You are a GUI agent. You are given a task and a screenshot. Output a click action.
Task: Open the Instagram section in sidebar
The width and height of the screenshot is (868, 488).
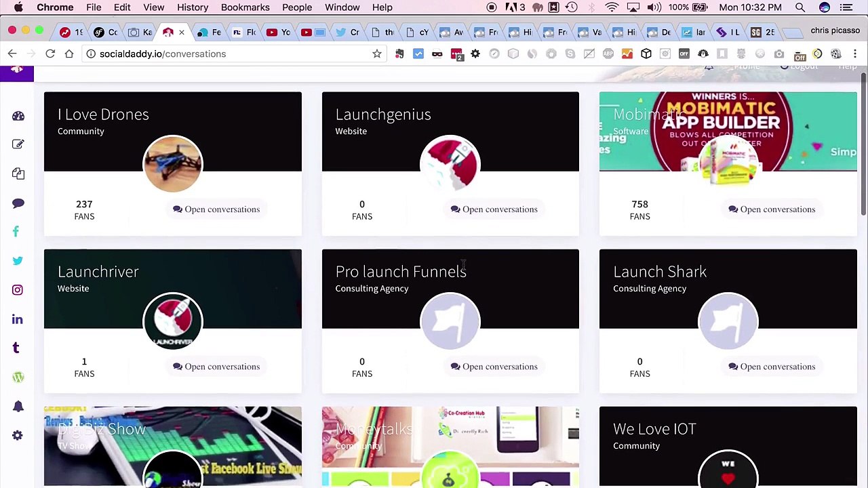(x=18, y=290)
